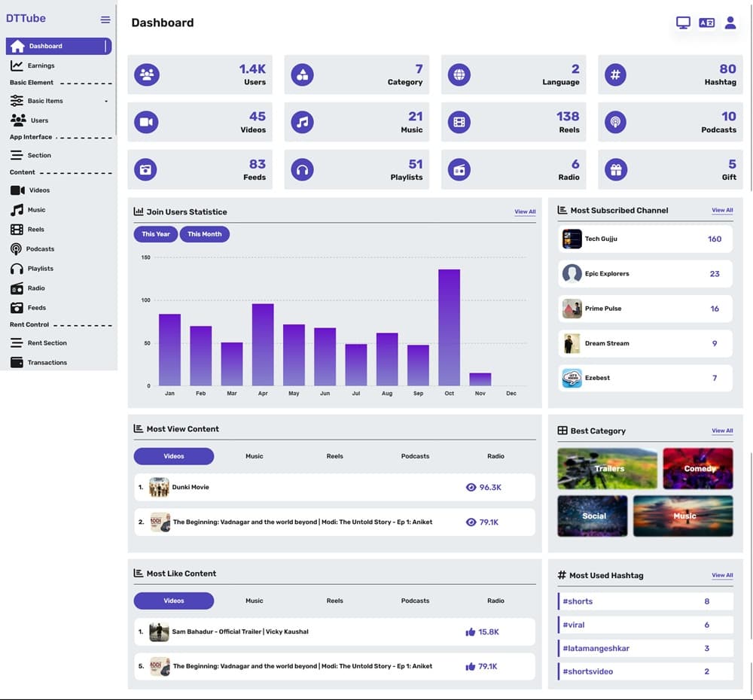This screenshot has width=753, height=700.
Task: Toggle chart to This Year
Action: pos(156,234)
